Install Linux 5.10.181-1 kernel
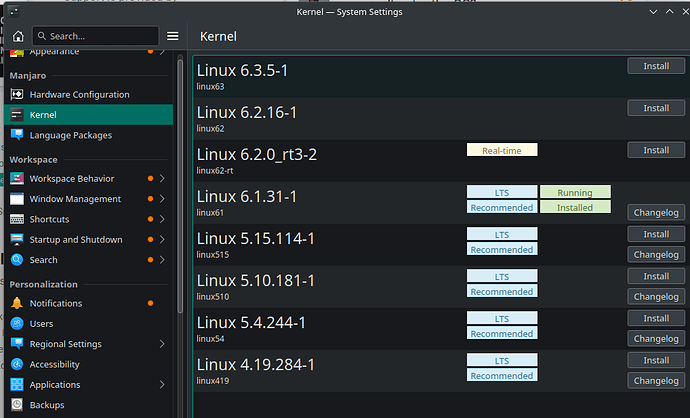The width and height of the screenshot is (690, 418). [656, 276]
